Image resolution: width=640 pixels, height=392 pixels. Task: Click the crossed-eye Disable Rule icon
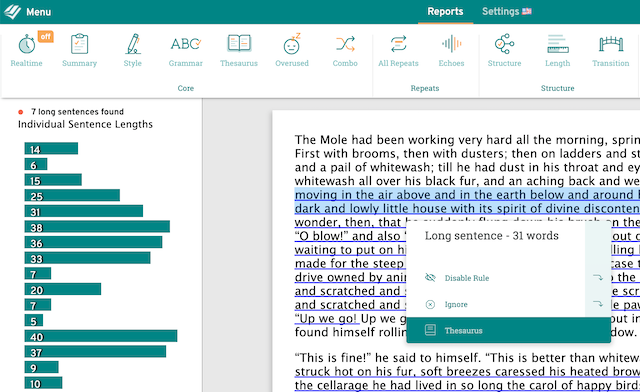pyautogui.click(x=430, y=278)
